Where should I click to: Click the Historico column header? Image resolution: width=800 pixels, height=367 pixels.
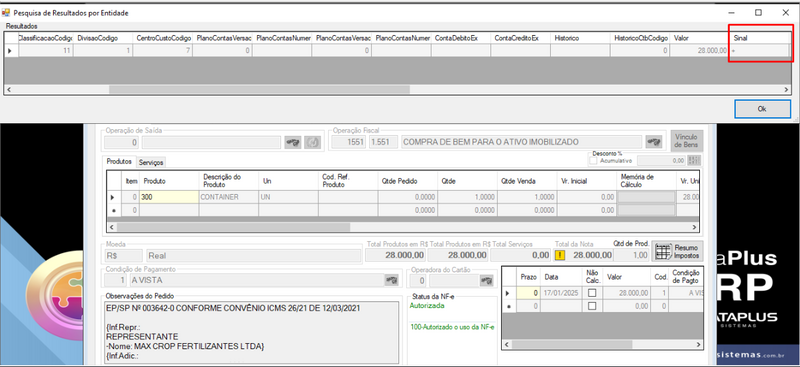pos(580,38)
